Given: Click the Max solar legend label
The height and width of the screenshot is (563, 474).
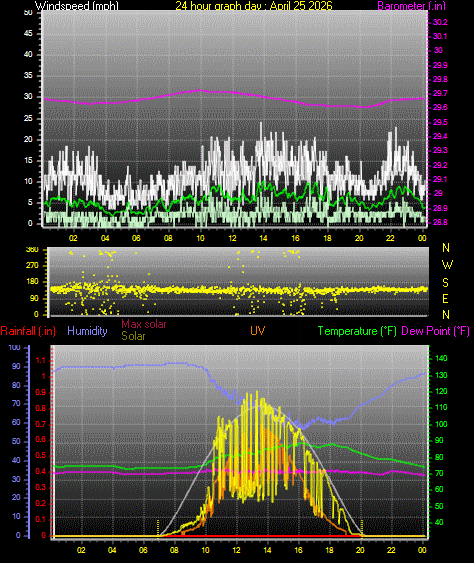Looking at the screenshot, I should pos(144,324).
